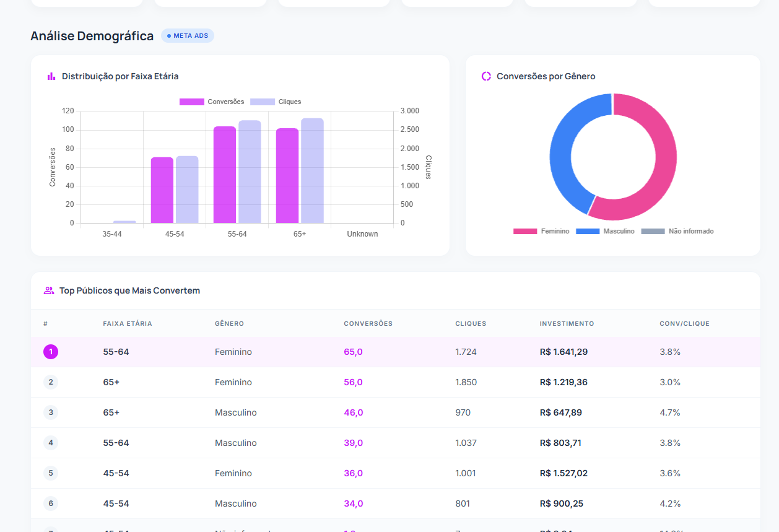Screen dimensions: 779x532
Task: Click the blue Masculino donut segment
Action: (x=561, y=149)
